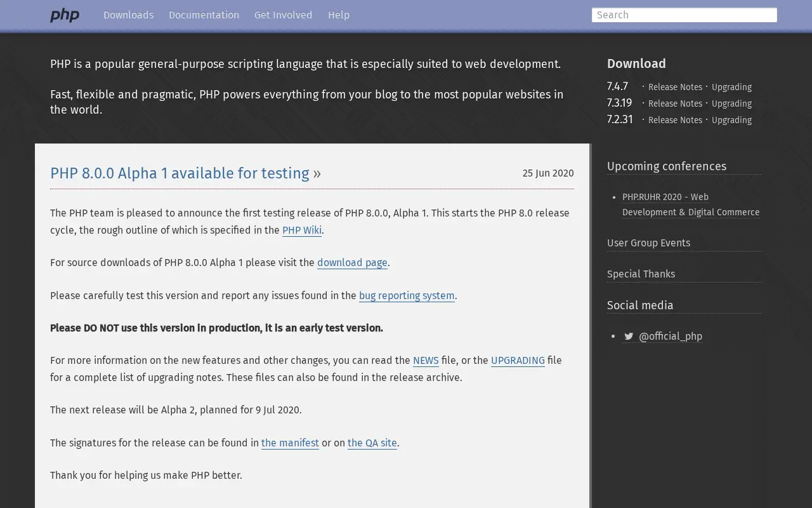Viewport: 812px width, 508px height.
Task: Open PHP.RUHR 2020 conference link
Action: [x=691, y=204]
